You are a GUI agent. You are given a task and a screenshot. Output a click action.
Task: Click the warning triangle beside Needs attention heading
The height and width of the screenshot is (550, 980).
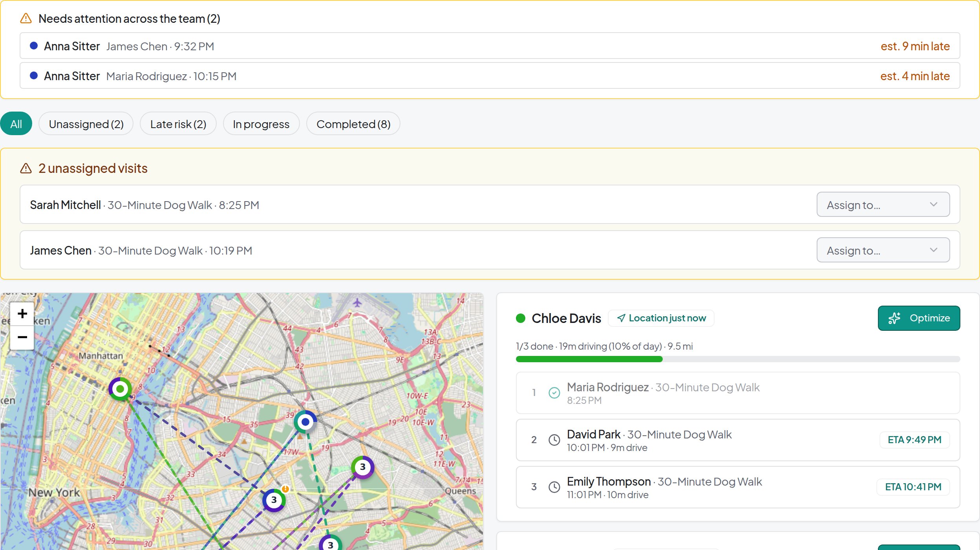(x=26, y=18)
